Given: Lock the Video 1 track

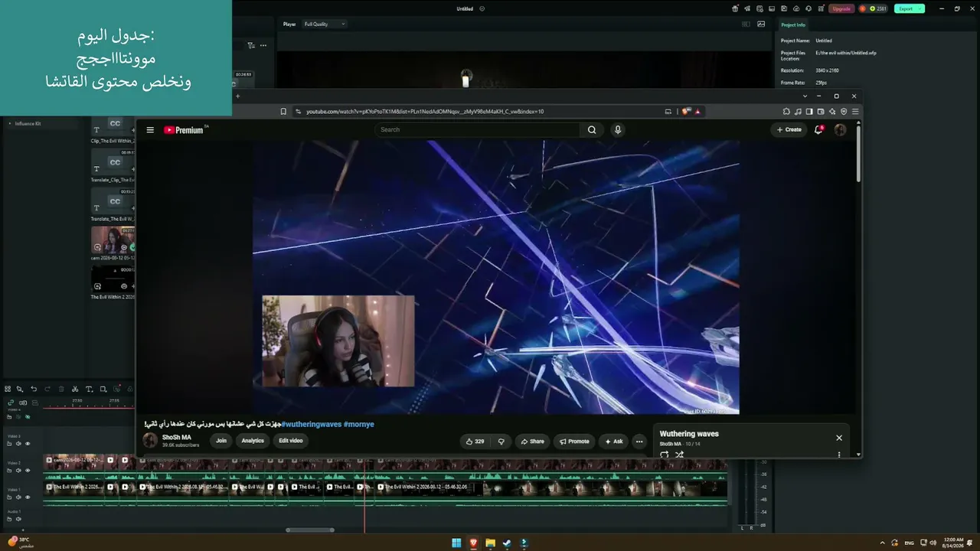Looking at the screenshot, I should click(x=10, y=497).
